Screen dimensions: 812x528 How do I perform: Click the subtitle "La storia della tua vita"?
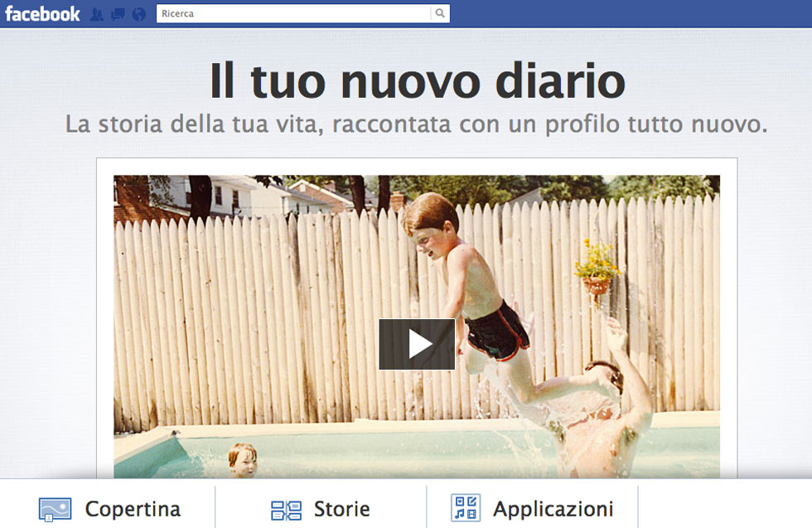point(417,125)
